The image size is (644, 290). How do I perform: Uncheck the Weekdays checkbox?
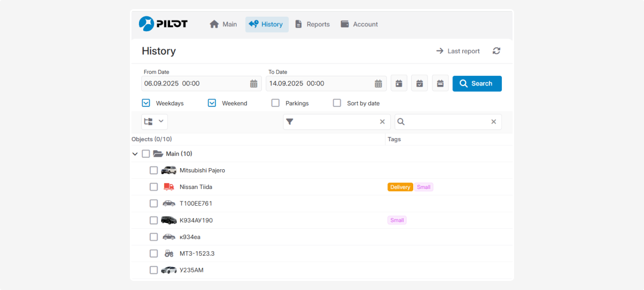coord(146,103)
